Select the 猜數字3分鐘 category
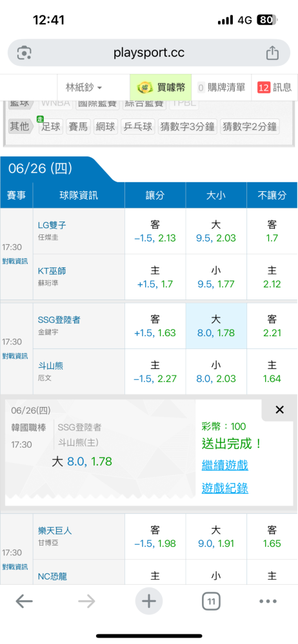The width and height of the screenshot is (298, 644). [x=187, y=126]
